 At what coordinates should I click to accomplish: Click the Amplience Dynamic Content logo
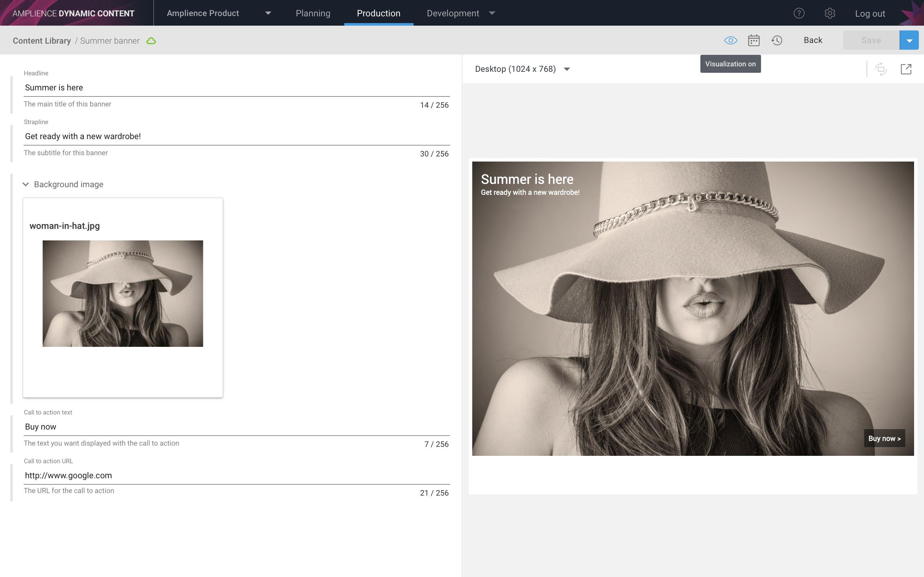(73, 13)
